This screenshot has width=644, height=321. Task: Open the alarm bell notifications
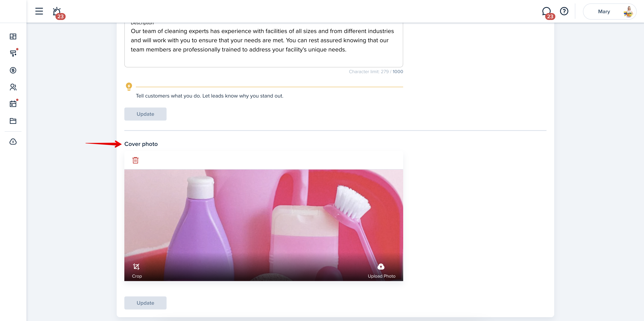[57, 12]
